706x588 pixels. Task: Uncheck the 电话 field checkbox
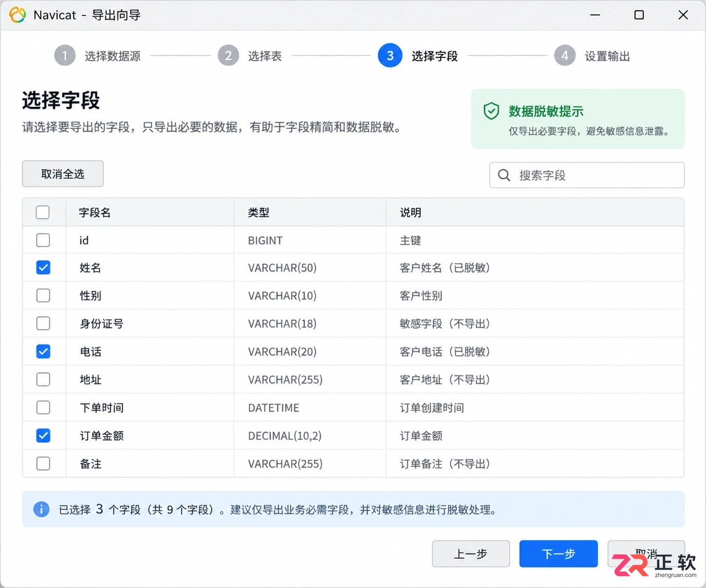click(43, 352)
